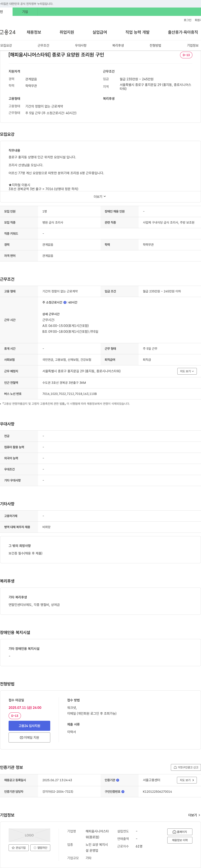Click the D-13 badge beside the job title
The image size is (201, 868).
tap(186, 55)
